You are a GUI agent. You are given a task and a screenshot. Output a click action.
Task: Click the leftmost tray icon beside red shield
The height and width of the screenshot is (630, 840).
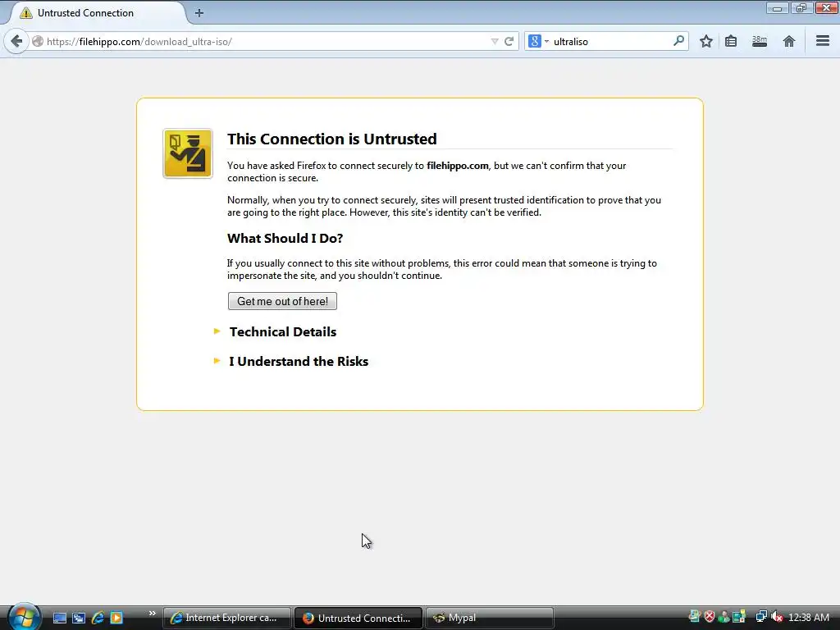[694, 617]
